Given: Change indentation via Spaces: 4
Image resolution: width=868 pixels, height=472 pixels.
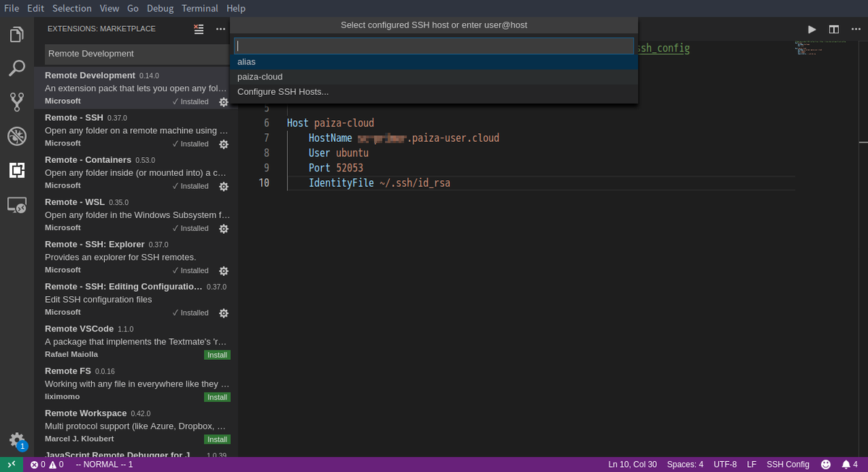Looking at the screenshot, I should (684, 464).
